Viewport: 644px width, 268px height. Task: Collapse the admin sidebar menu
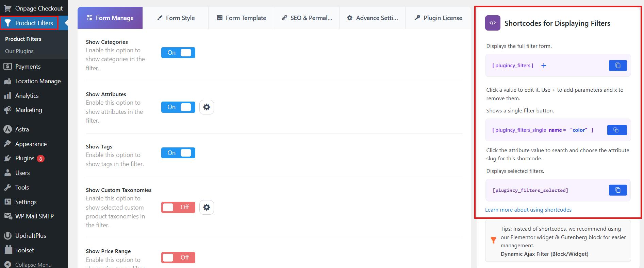33,265
